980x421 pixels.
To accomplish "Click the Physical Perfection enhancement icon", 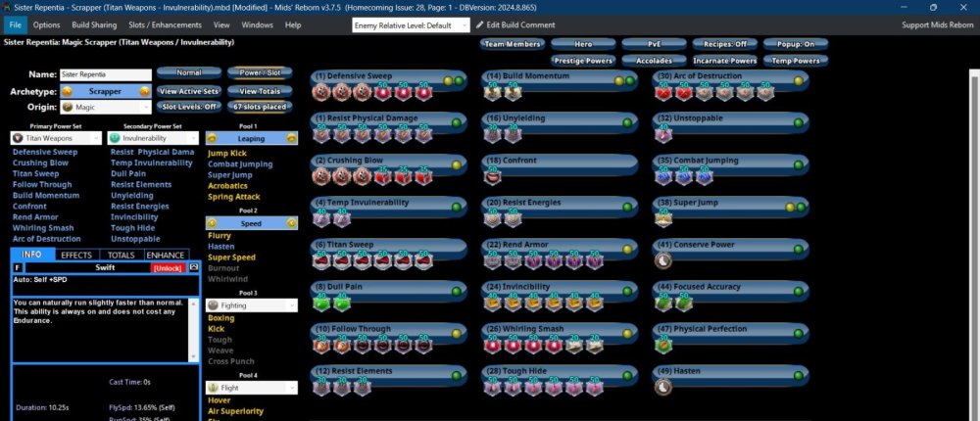I will [663, 345].
